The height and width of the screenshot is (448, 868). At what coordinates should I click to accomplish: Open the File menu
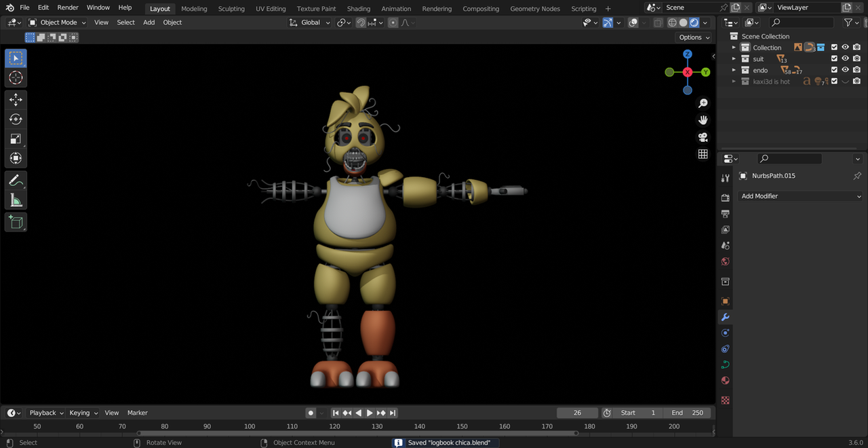pyautogui.click(x=24, y=7)
